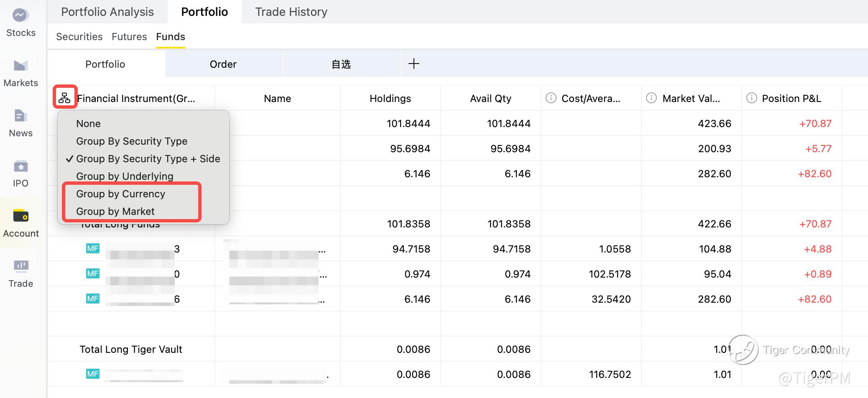The image size is (868, 398).
Task: Add a new tab with plus icon
Action: pos(414,64)
